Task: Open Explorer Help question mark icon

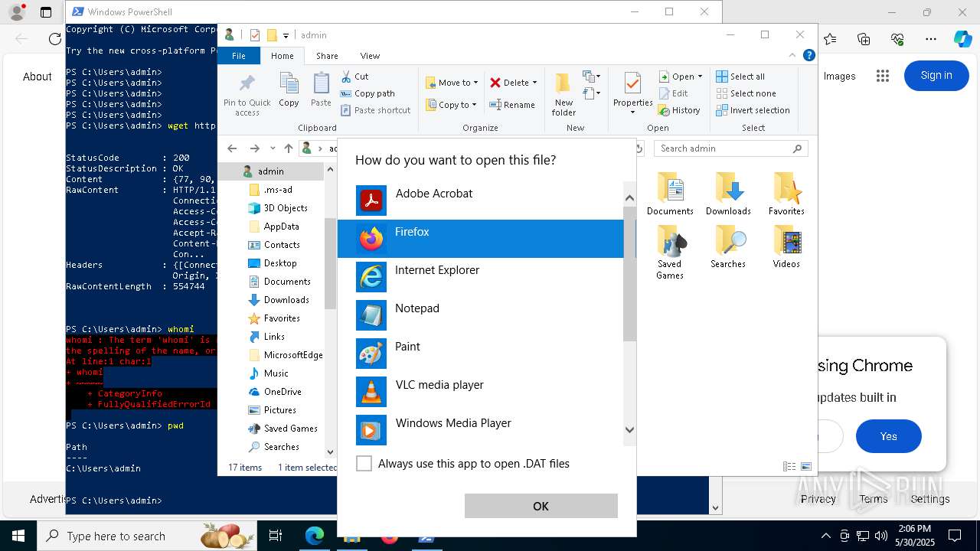Action: click(x=808, y=56)
